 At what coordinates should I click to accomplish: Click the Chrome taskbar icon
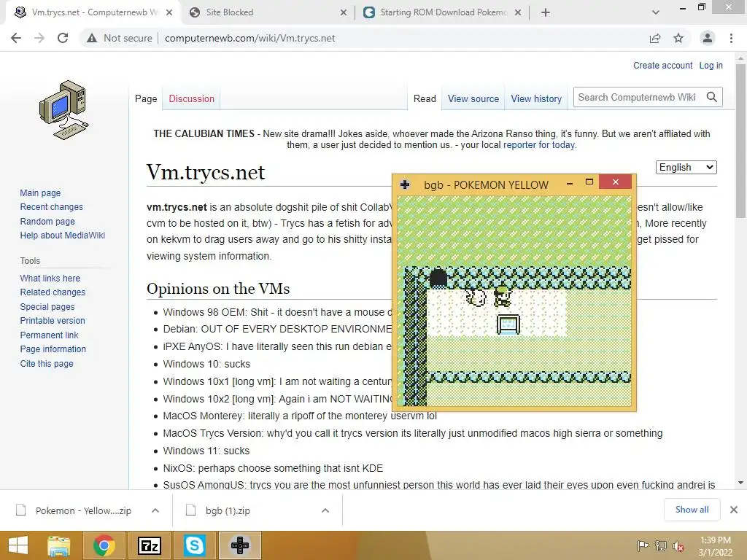(104, 545)
